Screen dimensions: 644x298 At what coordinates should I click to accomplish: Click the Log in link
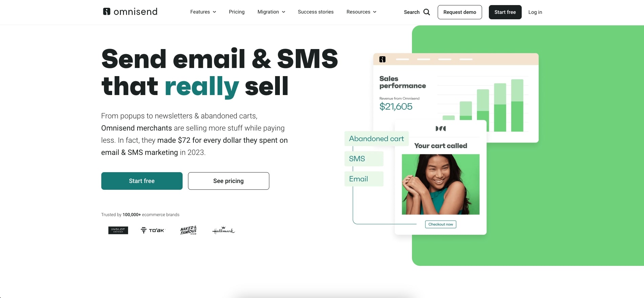click(535, 12)
